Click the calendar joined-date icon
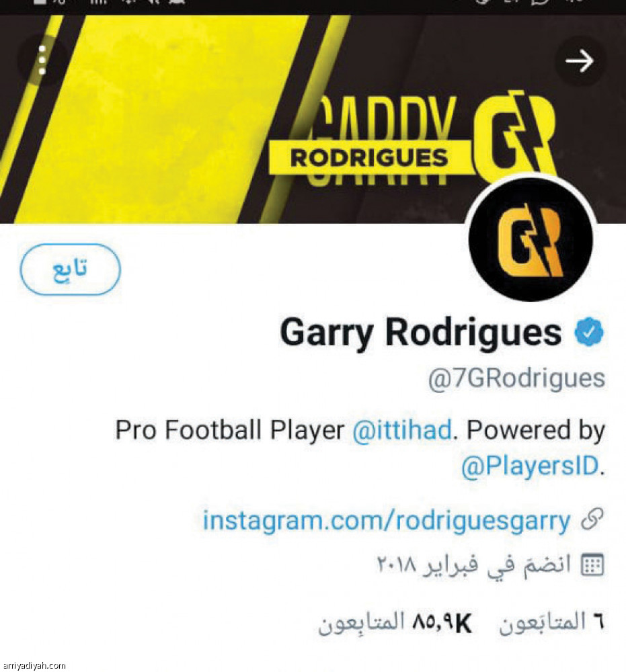 [x=592, y=564]
